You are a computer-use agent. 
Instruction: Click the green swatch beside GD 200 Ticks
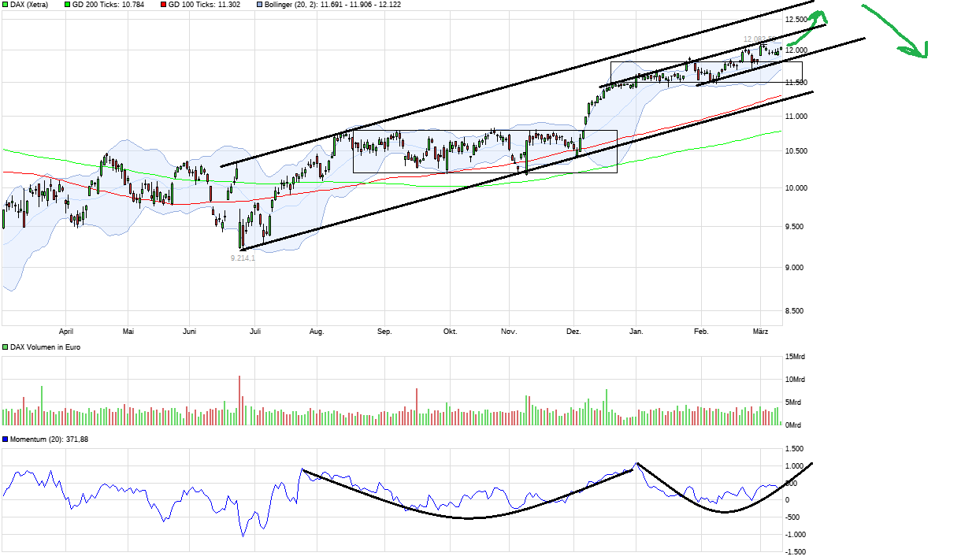pyautogui.click(x=67, y=5)
